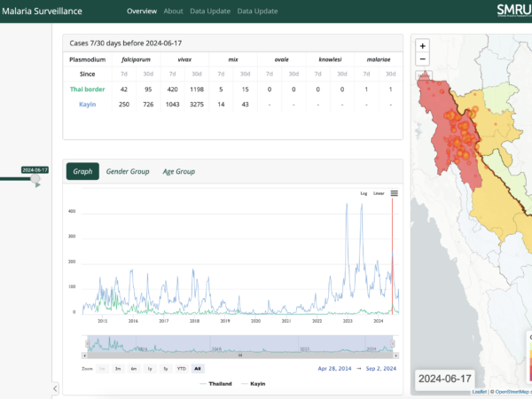Set chart zoom to 1y

point(150,369)
